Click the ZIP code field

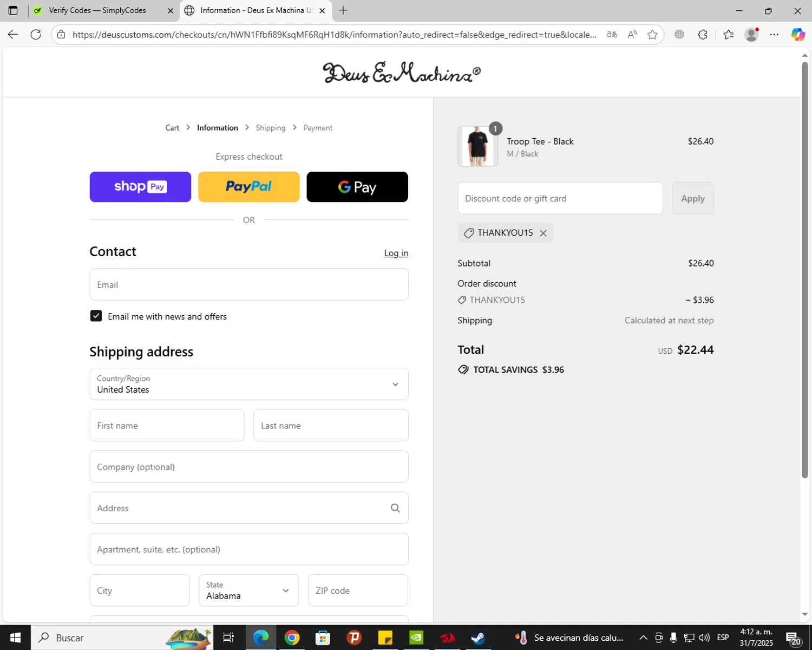click(x=358, y=590)
